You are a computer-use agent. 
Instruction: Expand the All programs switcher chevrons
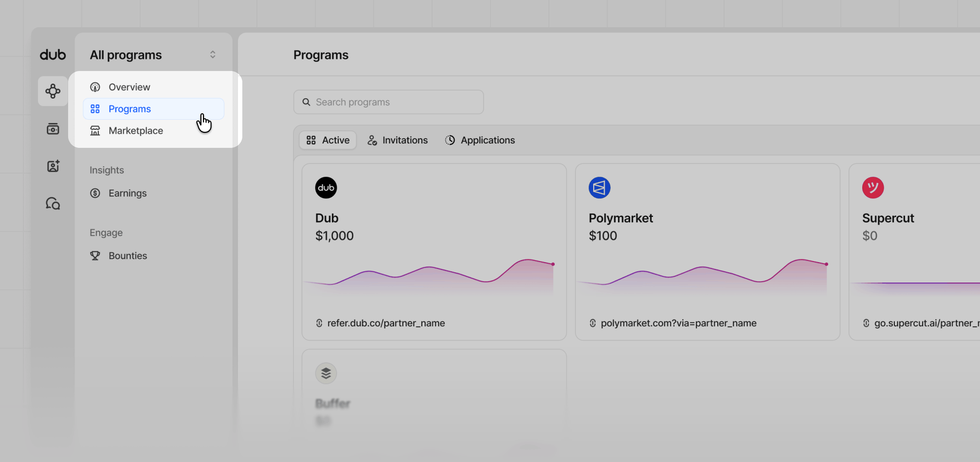pyautogui.click(x=213, y=54)
